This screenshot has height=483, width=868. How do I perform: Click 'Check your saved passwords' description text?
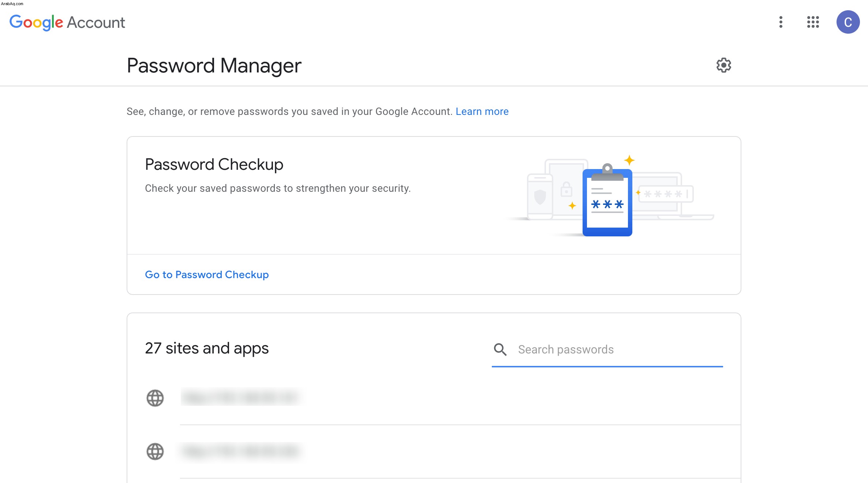coord(278,188)
